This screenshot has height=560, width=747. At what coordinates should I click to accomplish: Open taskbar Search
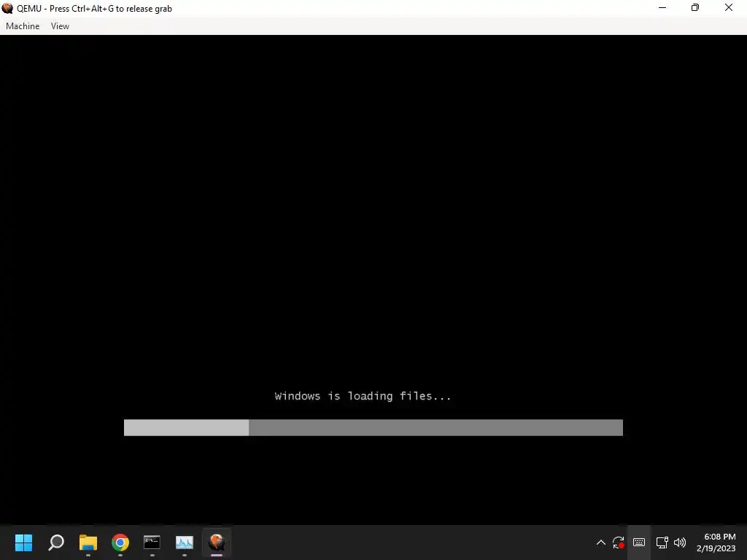(x=56, y=542)
